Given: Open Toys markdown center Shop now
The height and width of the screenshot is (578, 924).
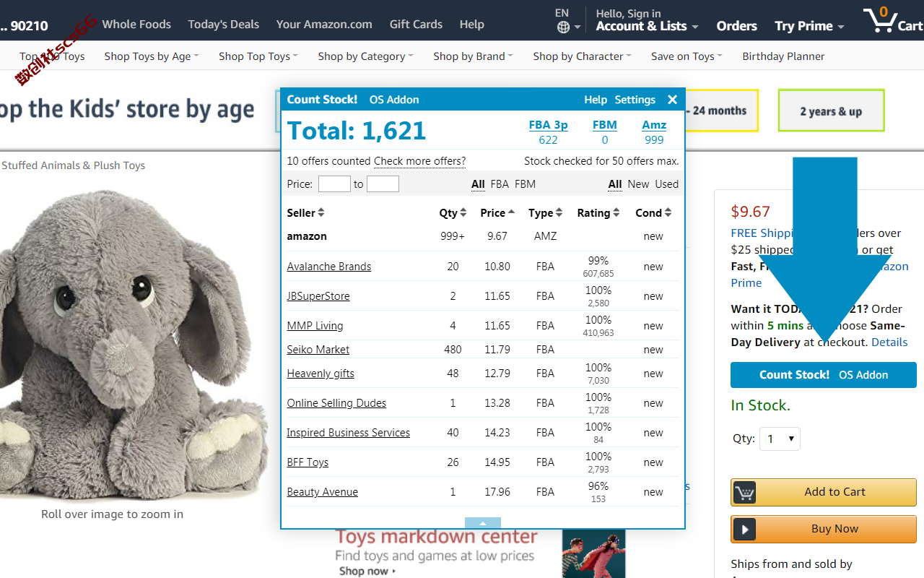Looking at the screenshot, I should coord(367,571).
